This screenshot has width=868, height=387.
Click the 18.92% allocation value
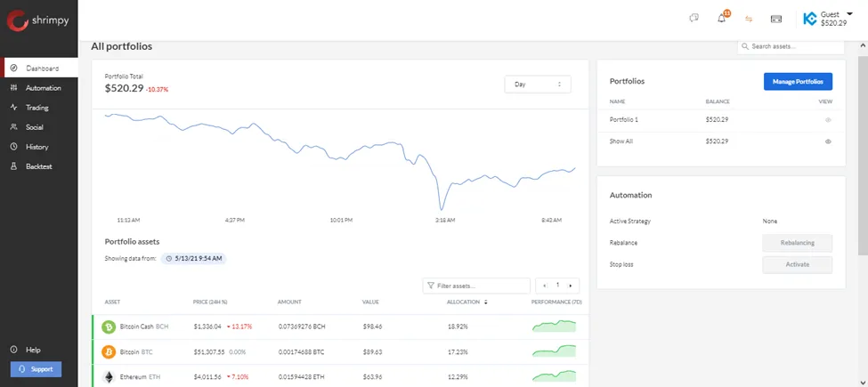point(458,327)
